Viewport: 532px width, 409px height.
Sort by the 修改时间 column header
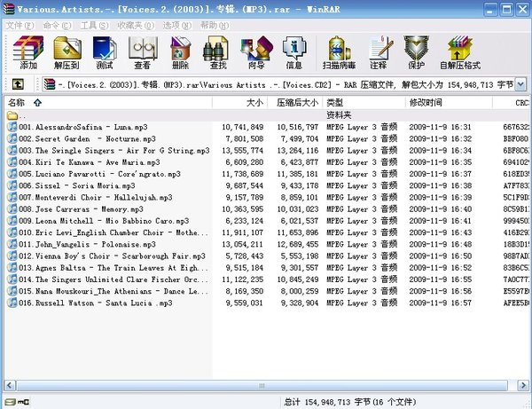[449, 103]
